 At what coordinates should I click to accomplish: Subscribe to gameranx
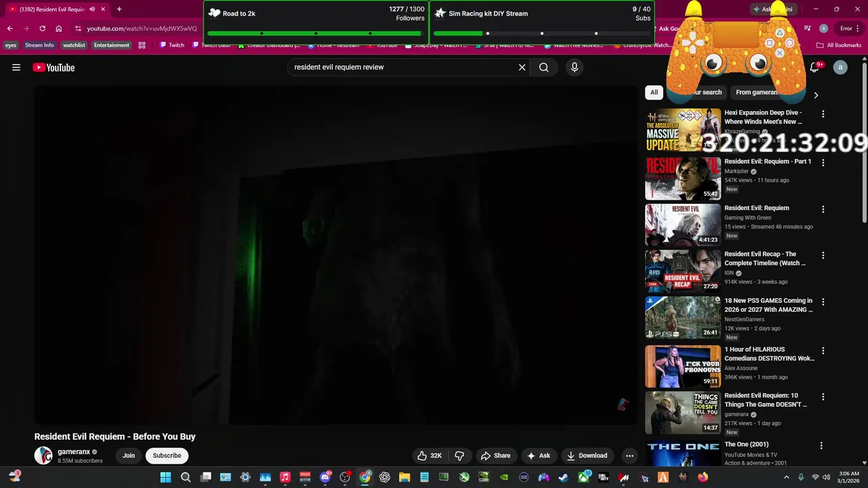click(167, 455)
